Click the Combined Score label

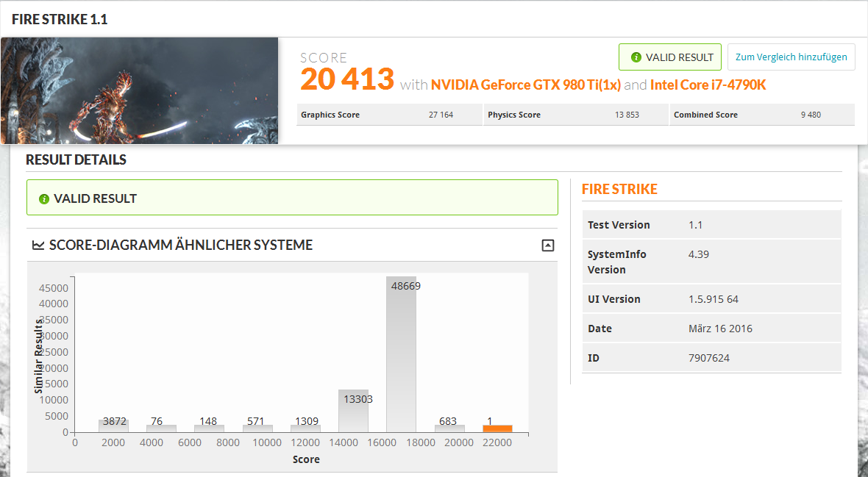point(705,115)
